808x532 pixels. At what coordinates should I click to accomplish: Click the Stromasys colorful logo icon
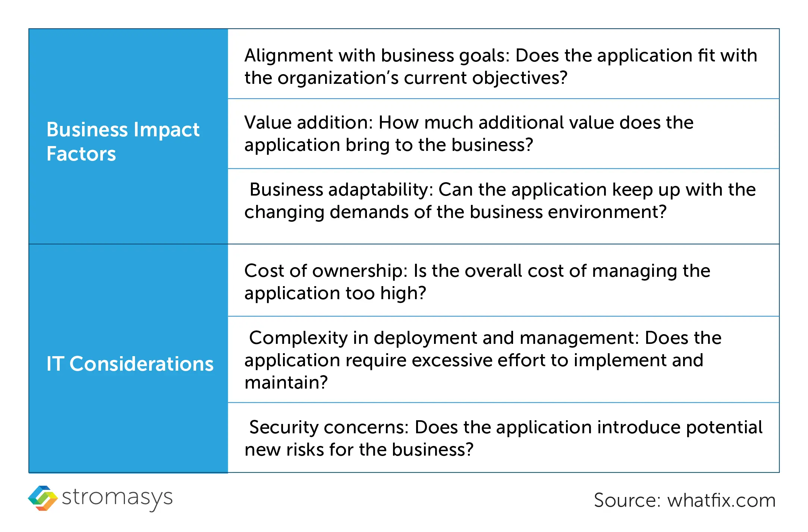pyautogui.click(x=43, y=498)
